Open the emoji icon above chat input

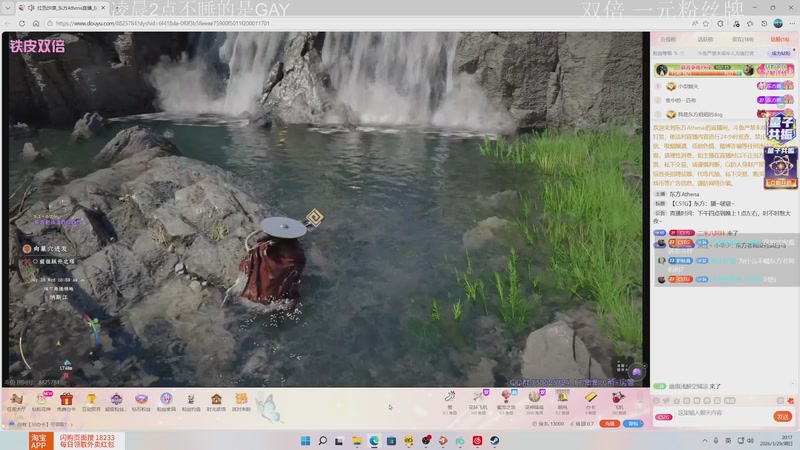tap(657, 401)
